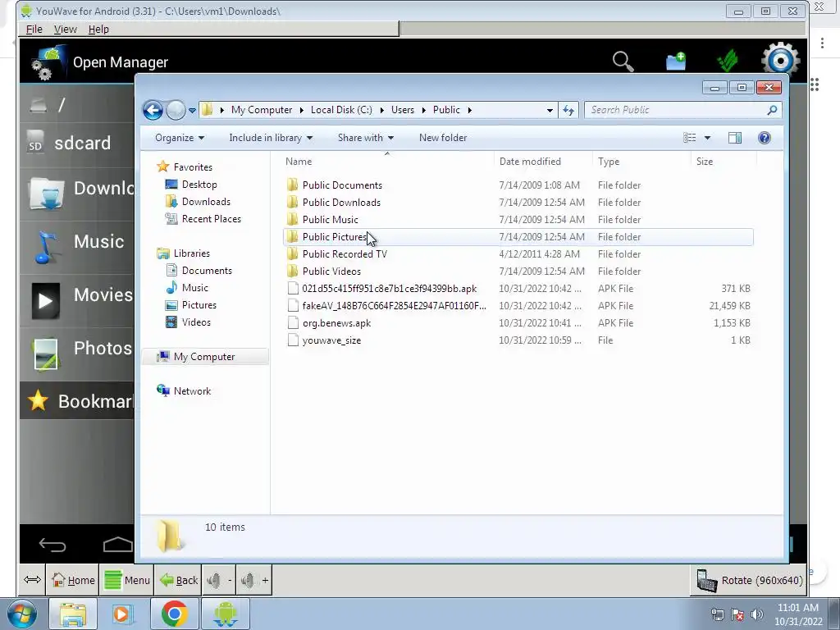This screenshot has width=840, height=630.
Task: Click the YouWave Home button
Action: (x=72, y=580)
